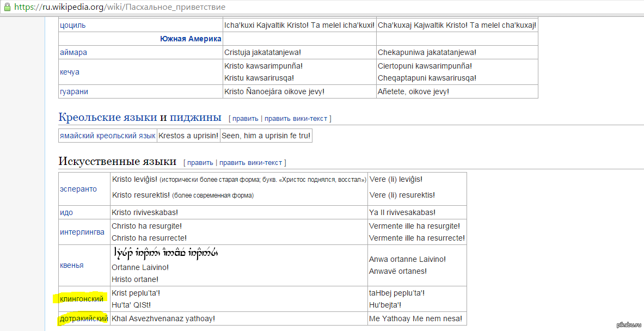Open the цоциль language link
Image resolution: width=644 pixels, height=331 pixels.
(x=72, y=26)
